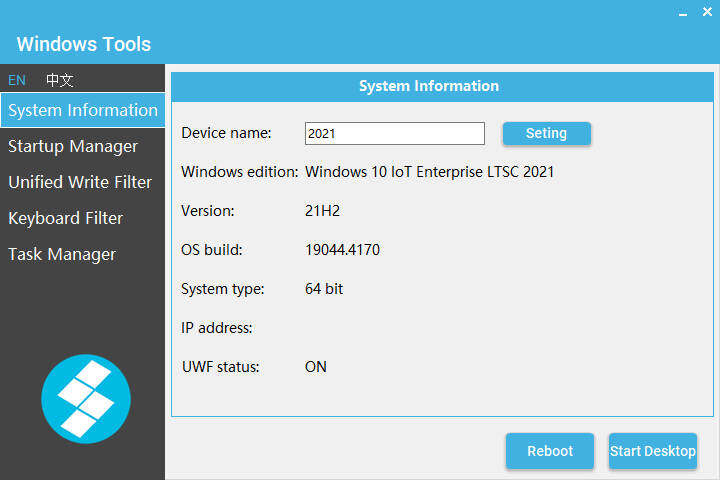This screenshot has height=480, width=720.
Task: Click the Windows edition label
Action: [x=240, y=172]
